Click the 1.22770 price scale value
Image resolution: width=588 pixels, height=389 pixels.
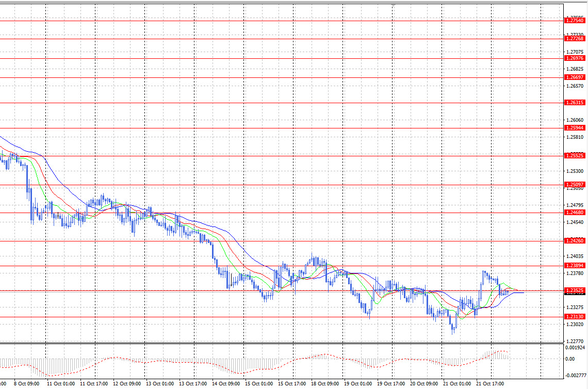(x=575, y=342)
